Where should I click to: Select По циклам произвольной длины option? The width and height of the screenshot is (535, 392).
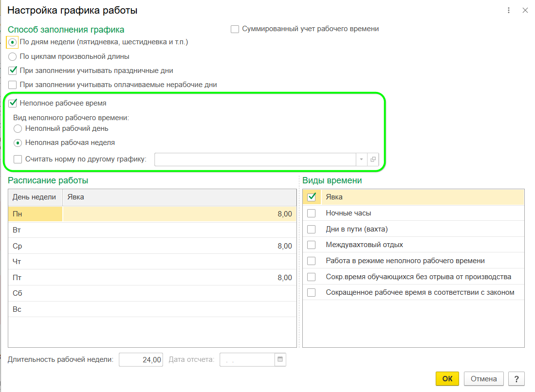click(13, 56)
